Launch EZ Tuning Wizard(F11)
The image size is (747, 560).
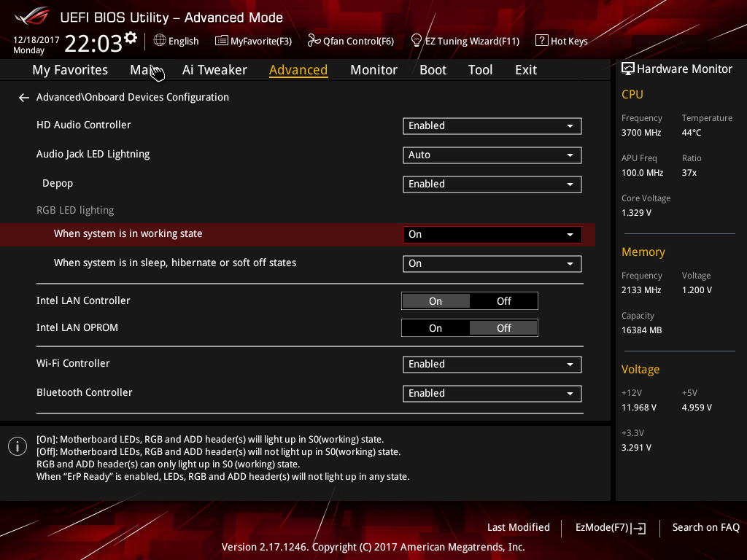tap(465, 41)
